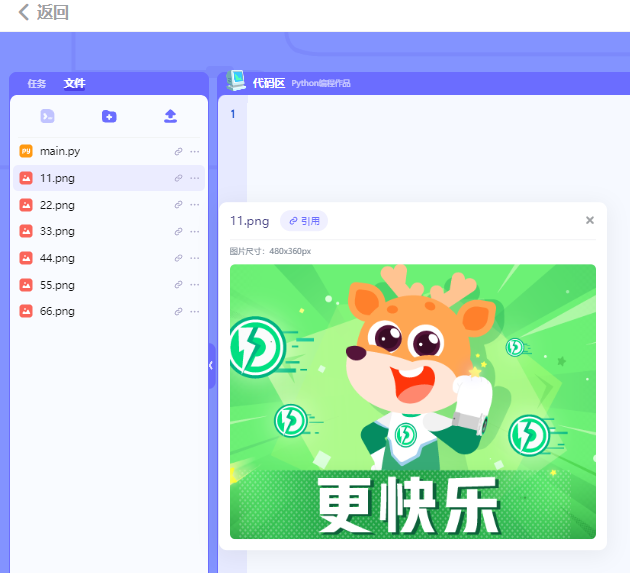Switch to the 文件 tab
This screenshot has width=630, height=573.
click(x=74, y=84)
